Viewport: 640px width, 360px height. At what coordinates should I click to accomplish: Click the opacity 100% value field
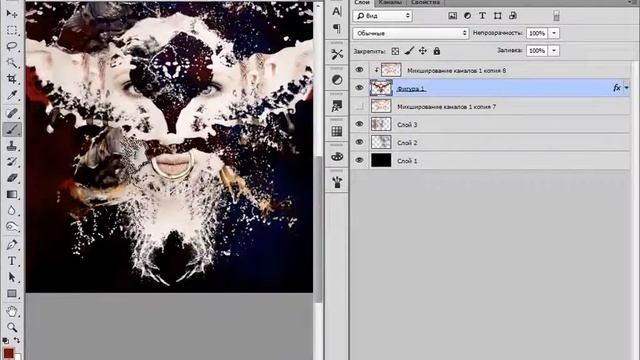pos(537,33)
